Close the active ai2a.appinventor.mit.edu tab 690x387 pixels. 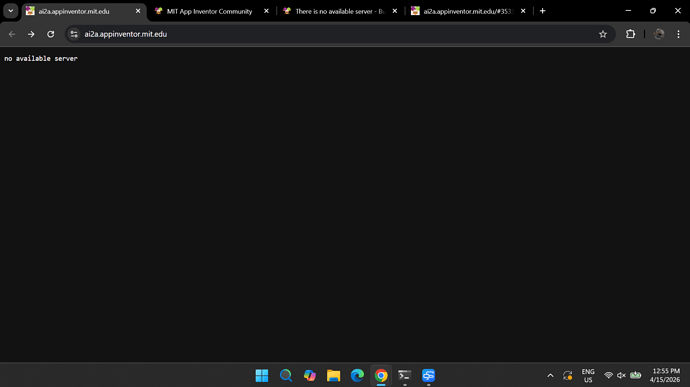138,11
